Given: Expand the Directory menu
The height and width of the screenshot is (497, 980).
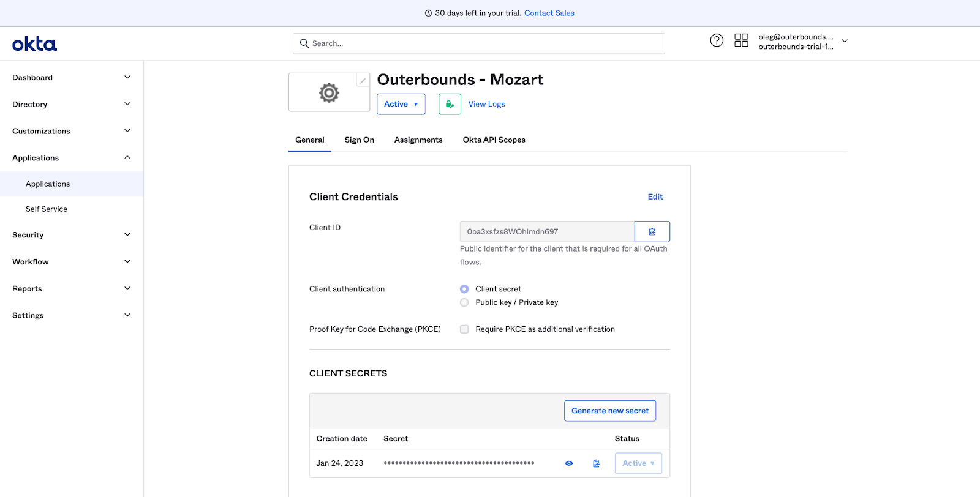Looking at the screenshot, I should [x=72, y=105].
